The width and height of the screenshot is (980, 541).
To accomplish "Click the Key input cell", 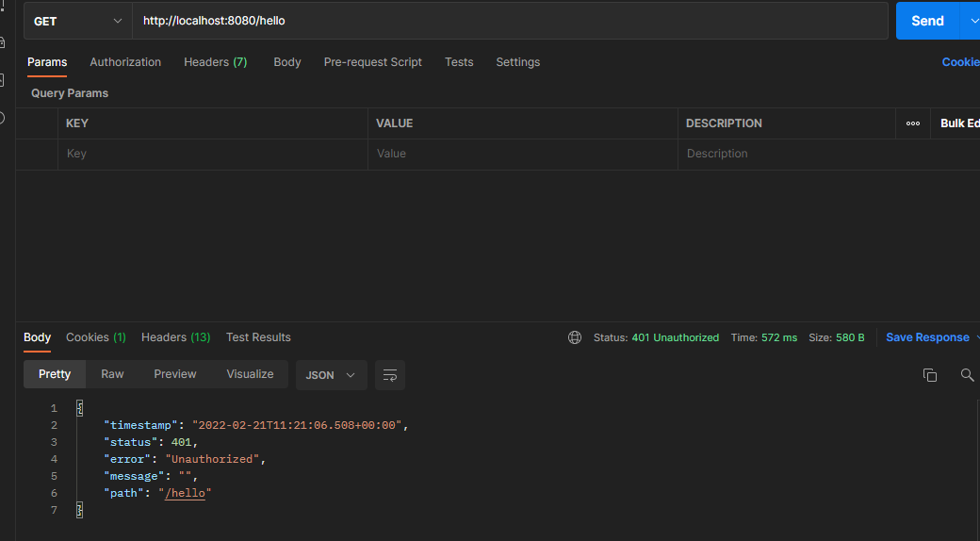I will click(x=213, y=154).
